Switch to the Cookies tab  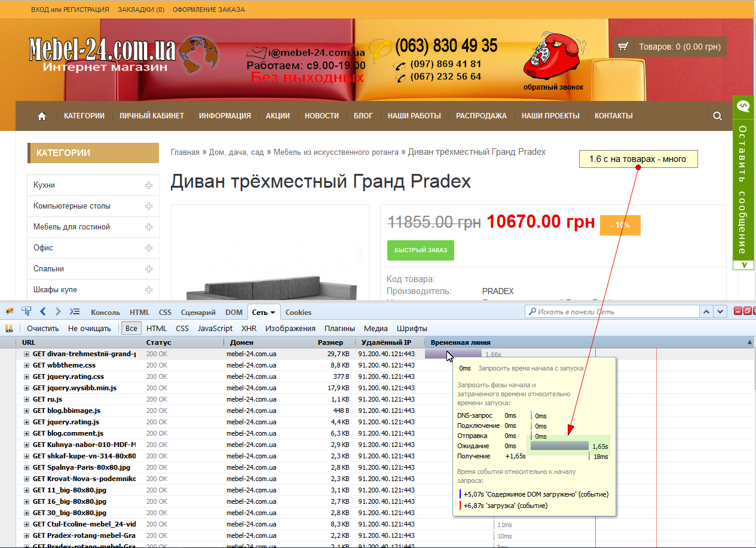point(298,312)
